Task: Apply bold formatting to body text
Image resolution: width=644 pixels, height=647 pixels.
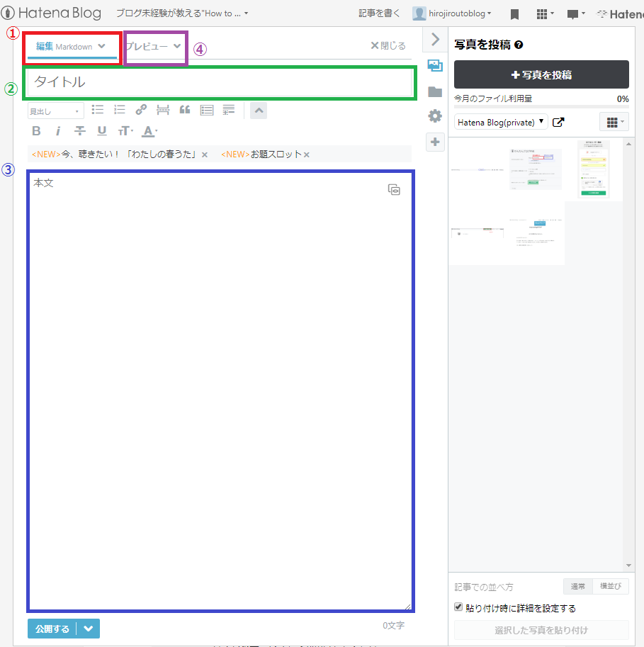Action: 36,131
